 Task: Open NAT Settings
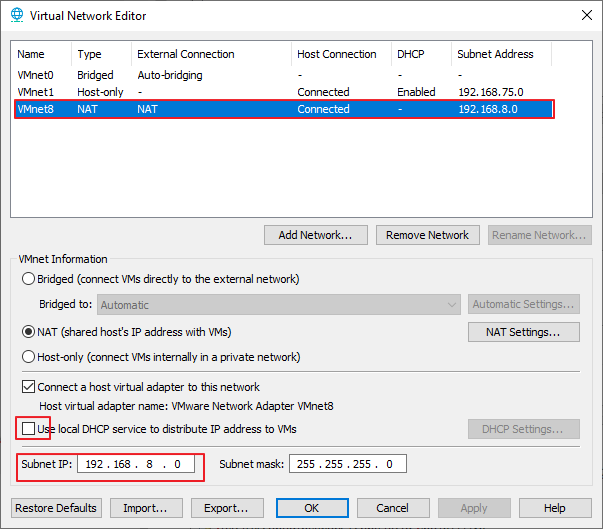pyautogui.click(x=524, y=332)
